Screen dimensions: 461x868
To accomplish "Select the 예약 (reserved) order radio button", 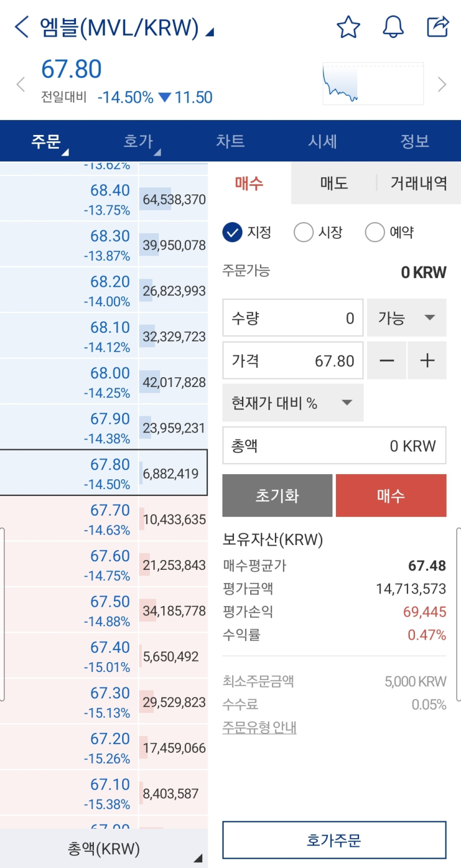I will click(375, 232).
